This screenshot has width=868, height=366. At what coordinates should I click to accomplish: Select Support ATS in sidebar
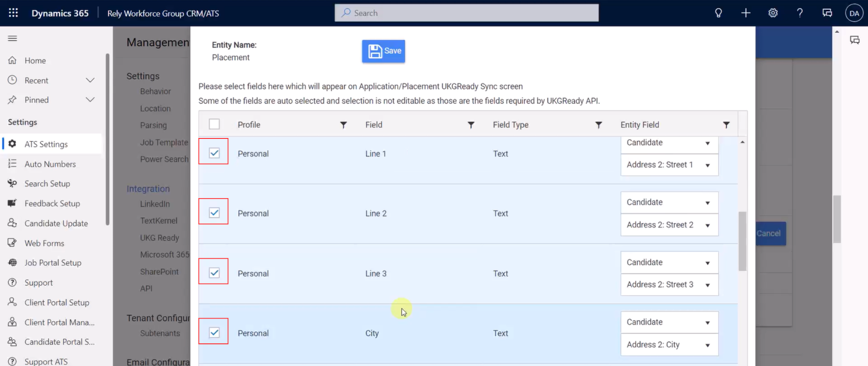point(46,361)
